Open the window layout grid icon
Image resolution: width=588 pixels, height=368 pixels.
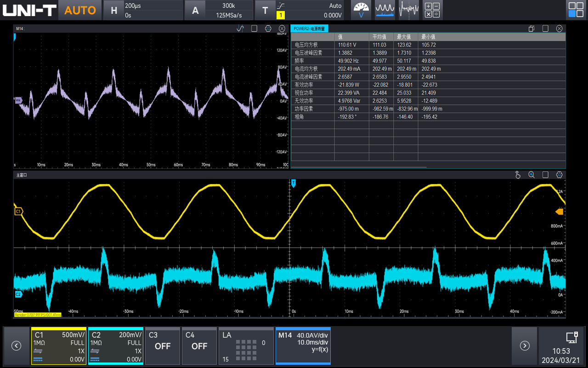pyautogui.click(x=576, y=10)
